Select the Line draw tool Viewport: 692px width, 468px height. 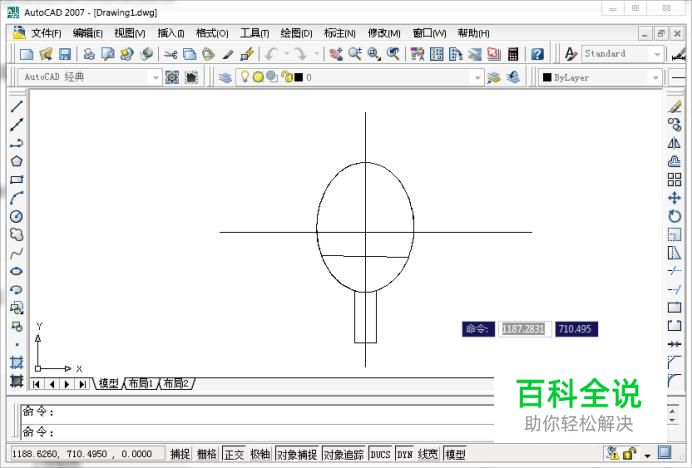(x=17, y=106)
